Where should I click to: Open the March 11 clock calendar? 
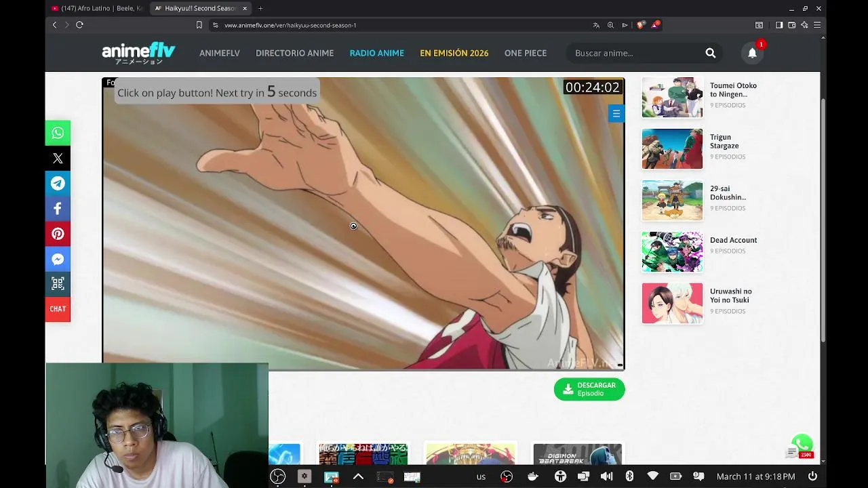click(x=755, y=476)
